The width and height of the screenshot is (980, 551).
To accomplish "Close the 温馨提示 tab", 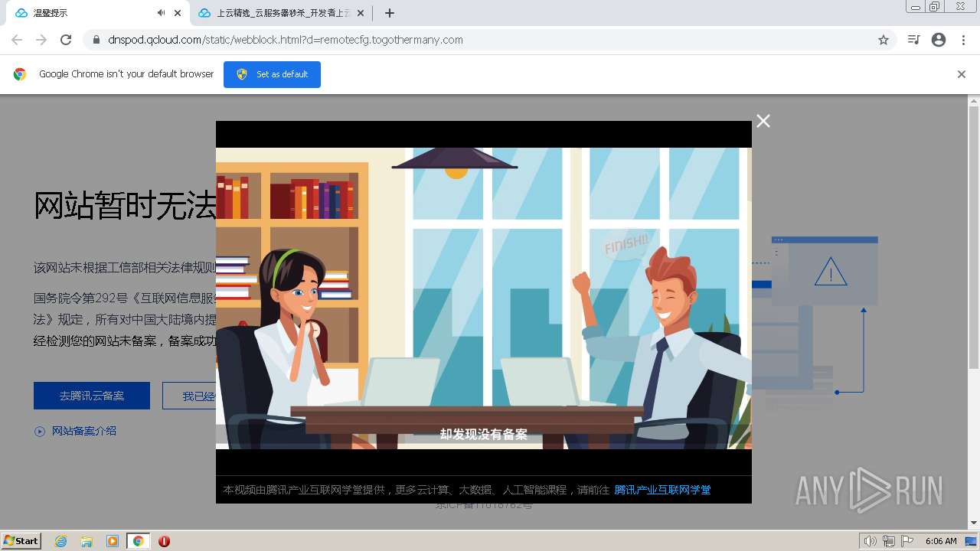I will pyautogui.click(x=178, y=13).
